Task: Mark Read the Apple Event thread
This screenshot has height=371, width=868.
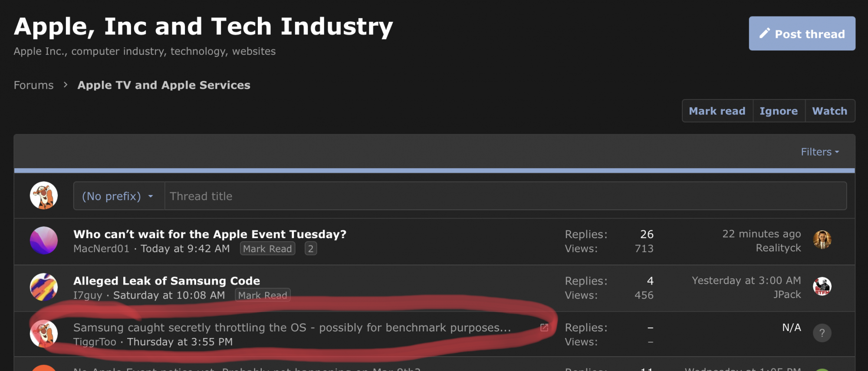Action: tap(267, 249)
